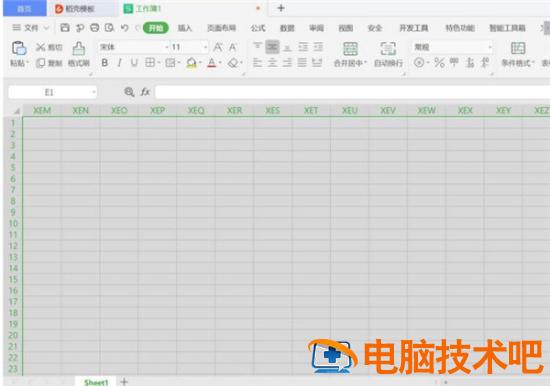Open the number format dropdown
The width and height of the screenshot is (550, 386).
coord(490,47)
